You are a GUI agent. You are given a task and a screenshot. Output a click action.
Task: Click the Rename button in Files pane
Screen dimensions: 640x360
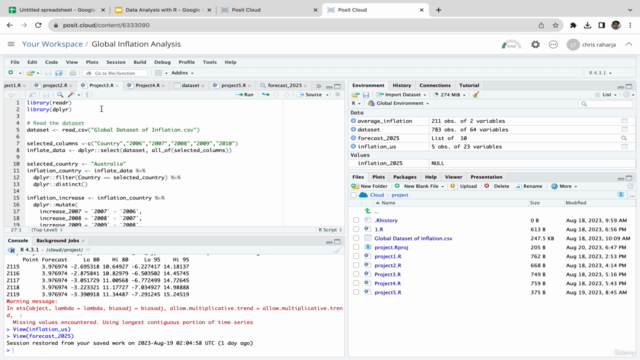[x=529, y=186]
